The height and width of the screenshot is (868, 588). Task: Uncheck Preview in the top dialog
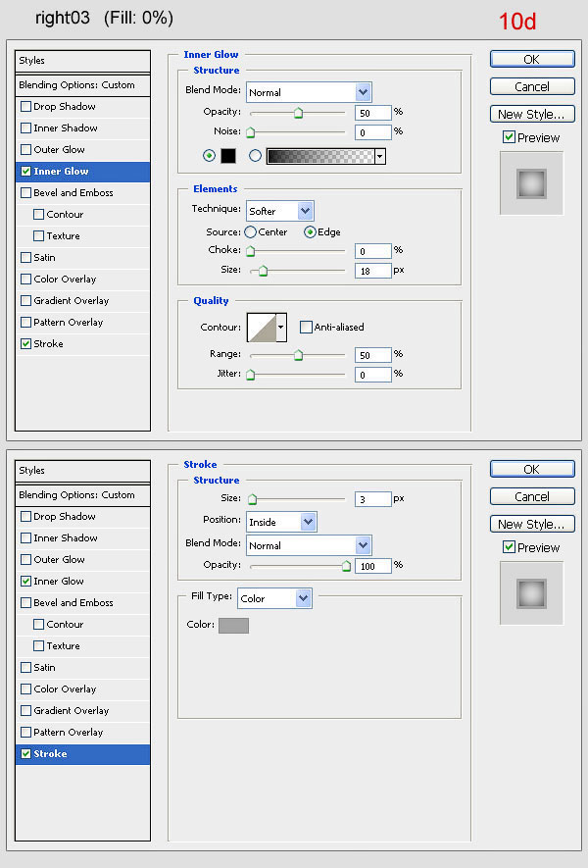509,137
